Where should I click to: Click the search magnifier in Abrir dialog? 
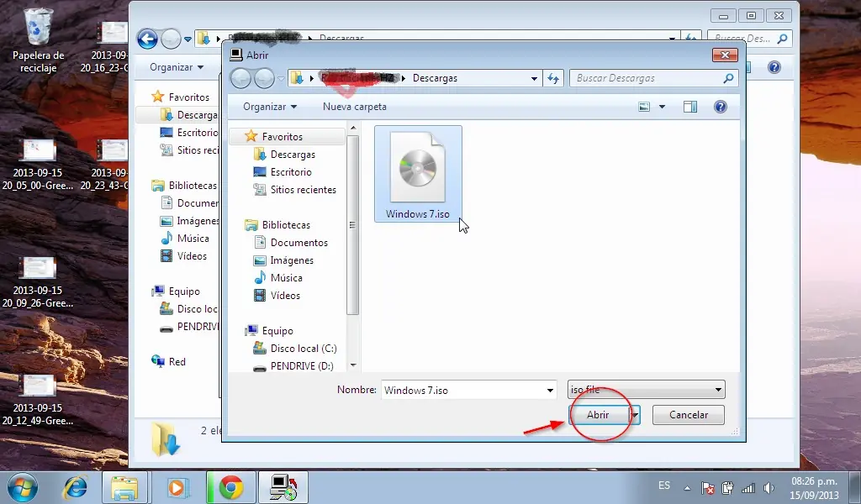(x=729, y=78)
